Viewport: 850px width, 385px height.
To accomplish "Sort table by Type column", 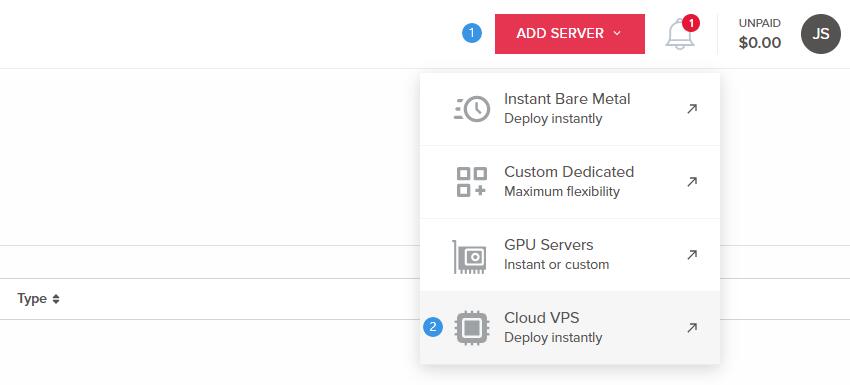I will coord(38,299).
